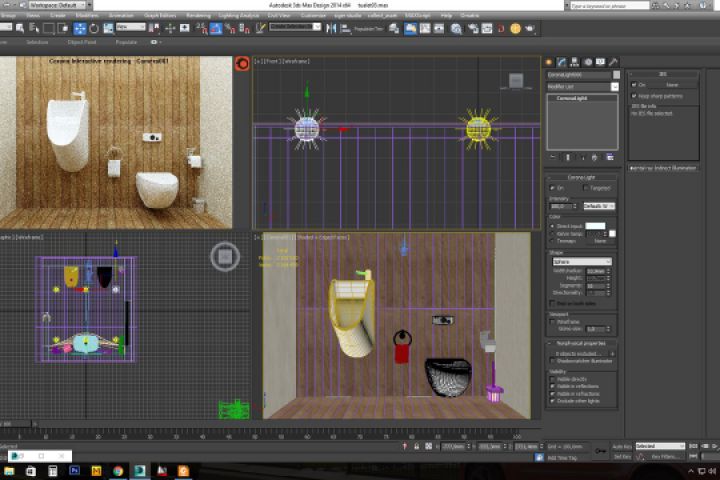Screen dimensions: 720x480
Task: Select the Direct input color radio button
Action: 552,227
